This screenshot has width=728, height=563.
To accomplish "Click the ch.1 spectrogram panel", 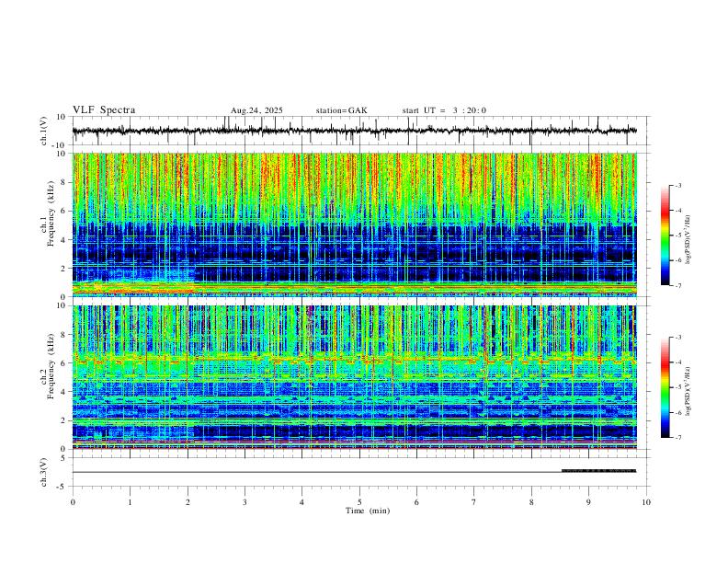I will (355, 224).
